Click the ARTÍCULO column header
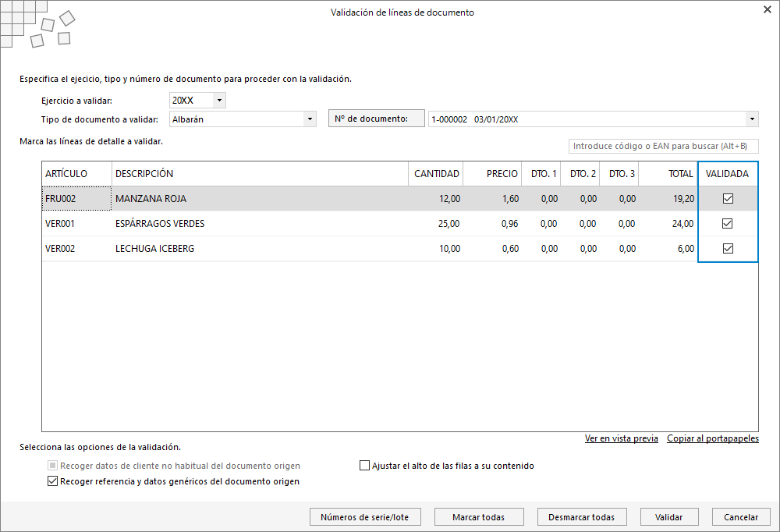The height and width of the screenshot is (532, 780). click(76, 174)
